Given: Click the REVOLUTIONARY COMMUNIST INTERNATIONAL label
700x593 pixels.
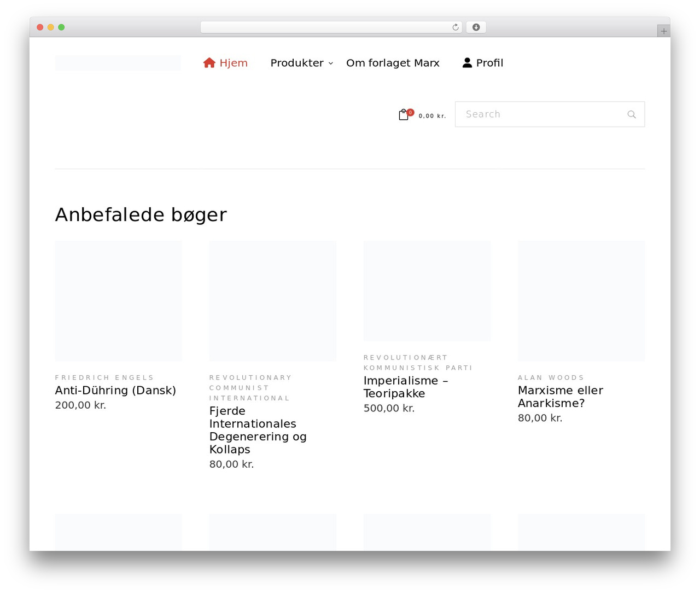Looking at the screenshot, I should [250, 388].
